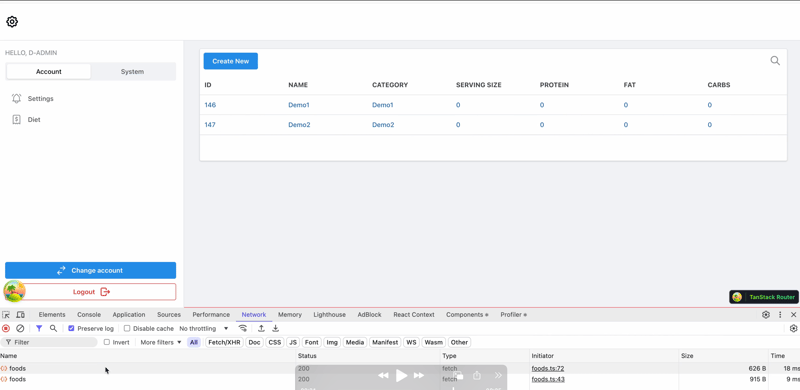Viewport: 800px width, 390px height.
Task: Enable the Disable cache checkbox
Action: click(x=127, y=329)
